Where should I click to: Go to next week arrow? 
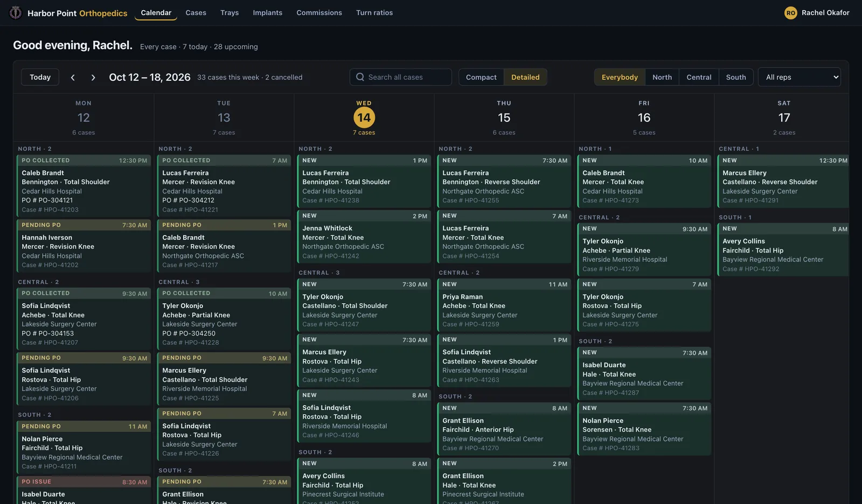tap(93, 78)
